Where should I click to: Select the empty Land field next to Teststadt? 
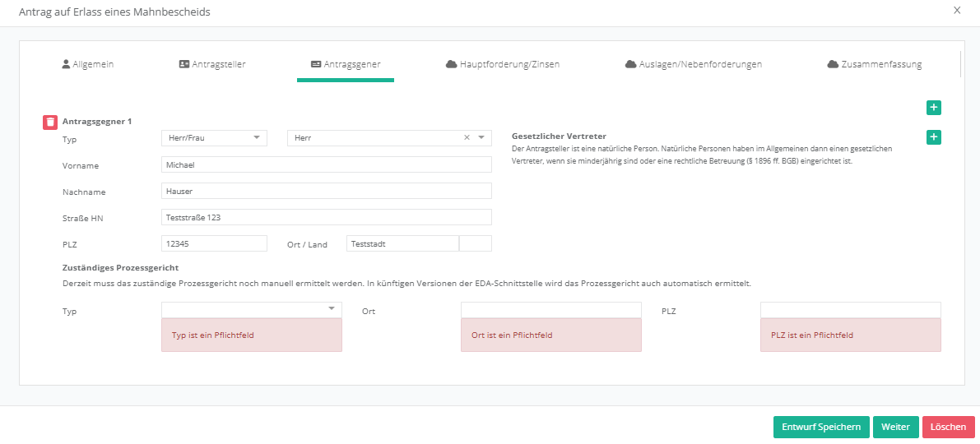point(475,243)
